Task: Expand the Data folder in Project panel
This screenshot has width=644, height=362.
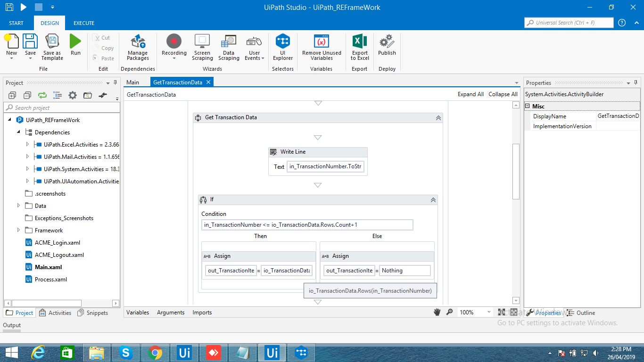Action: coord(18,206)
